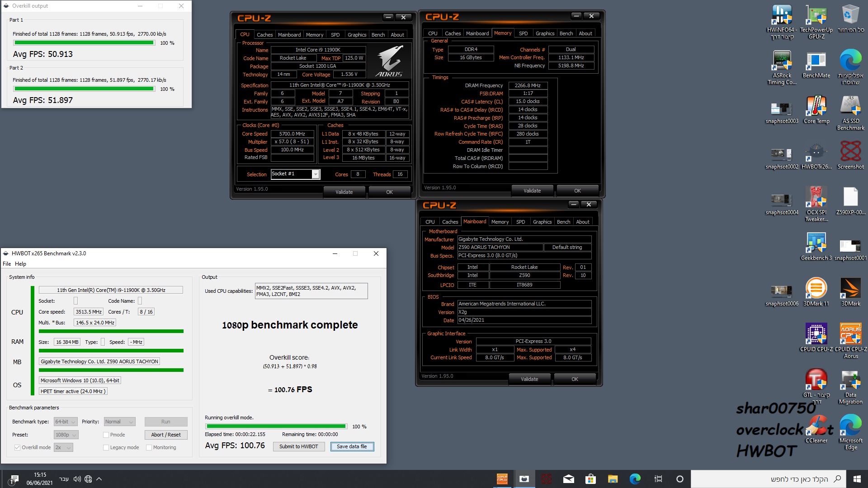868x488 pixels.
Task: Launch BenchMate desktop icon
Action: point(816,64)
